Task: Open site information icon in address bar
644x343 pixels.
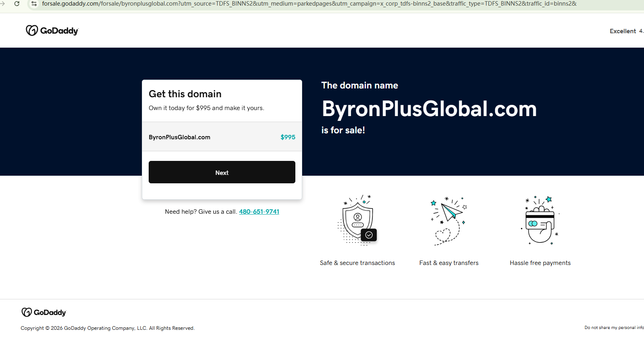Action: (x=34, y=4)
